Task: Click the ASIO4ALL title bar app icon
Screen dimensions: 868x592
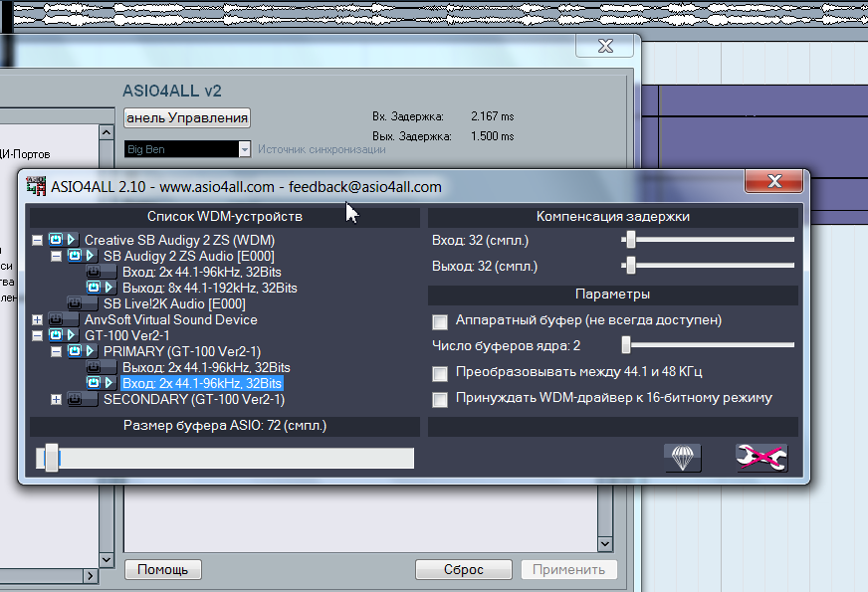Action: click(x=36, y=187)
